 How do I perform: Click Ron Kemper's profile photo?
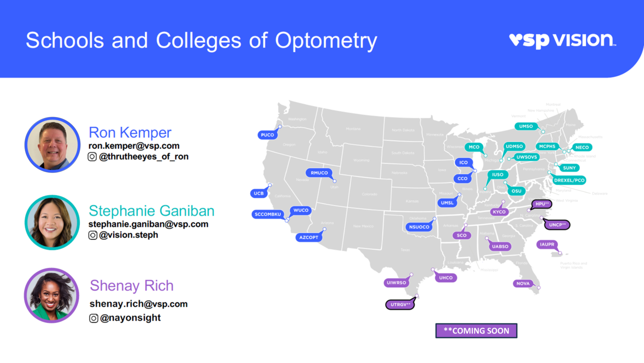click(x=53, y=145)
